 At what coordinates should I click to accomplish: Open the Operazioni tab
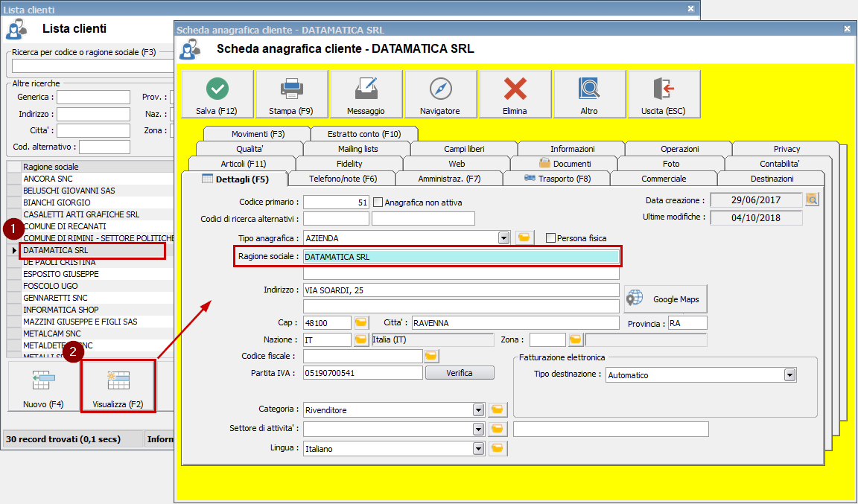tap(679, 149)
